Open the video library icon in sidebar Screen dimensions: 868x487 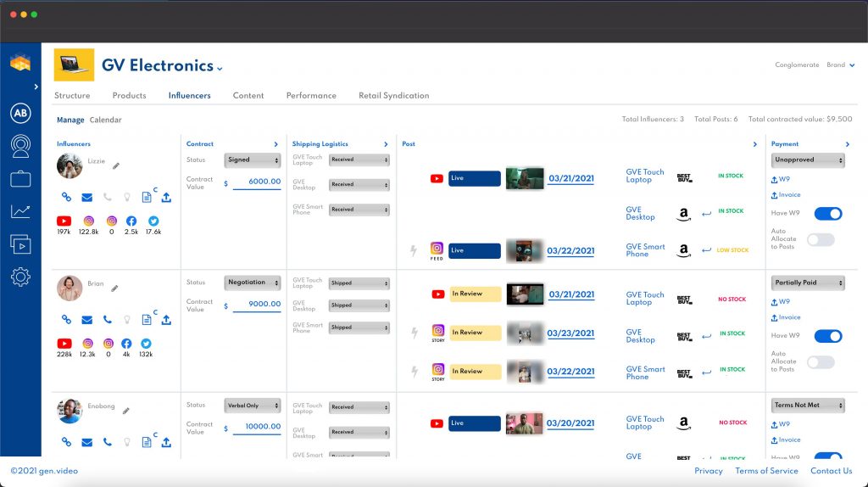point(20,244)
